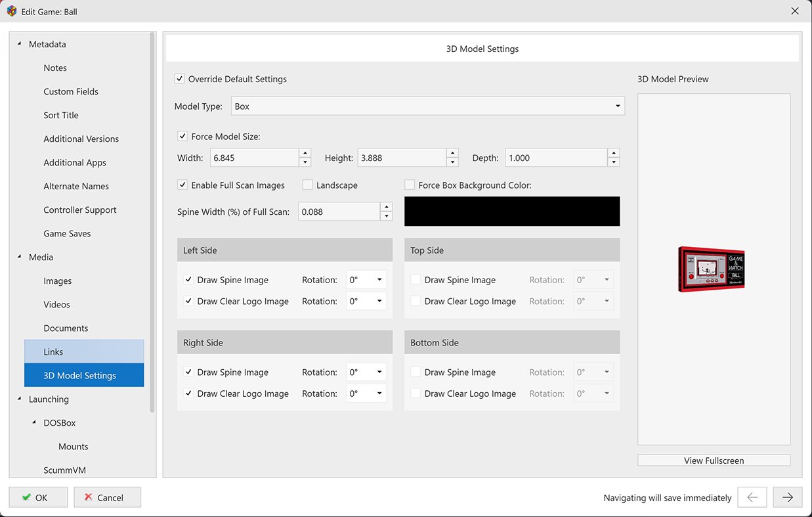Click the Width value field
Screen dimensions: 812x517
(x=255, y=158)
